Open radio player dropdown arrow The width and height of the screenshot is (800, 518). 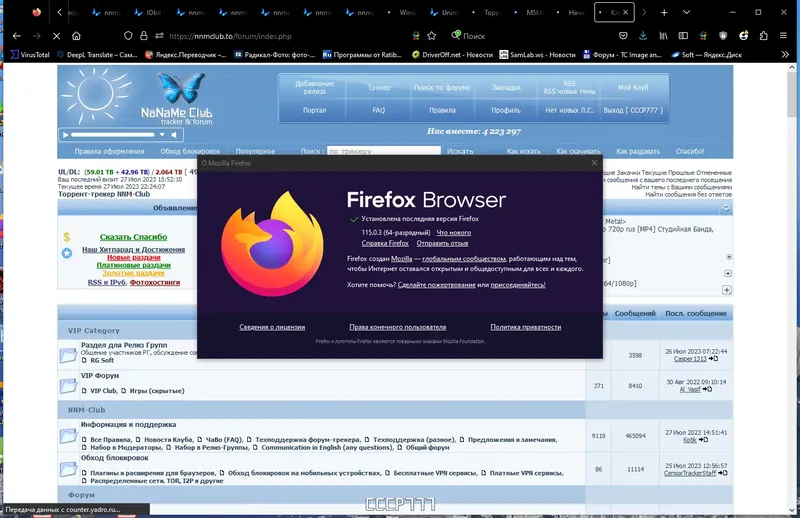[162, 135]
